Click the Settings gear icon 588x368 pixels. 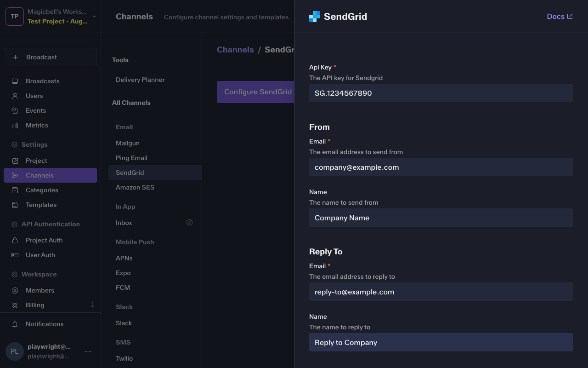tap(14, 144)
